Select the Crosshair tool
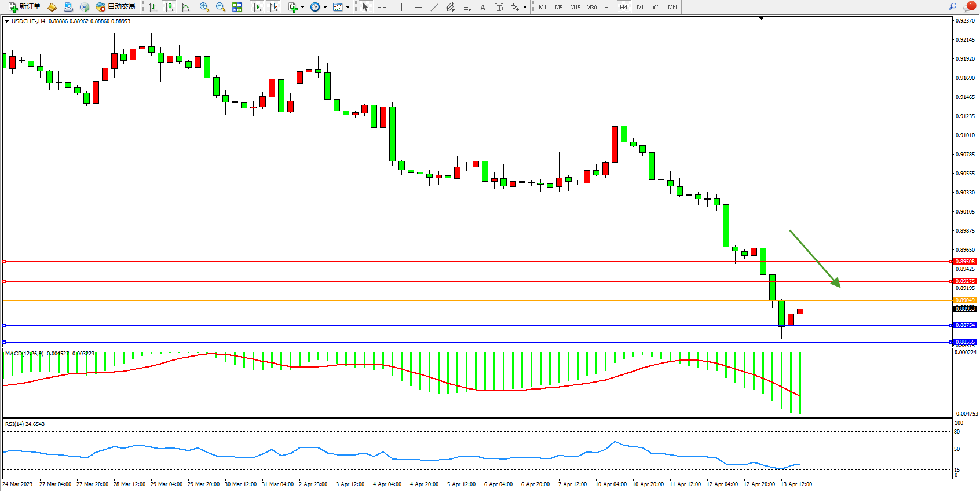 382,7
